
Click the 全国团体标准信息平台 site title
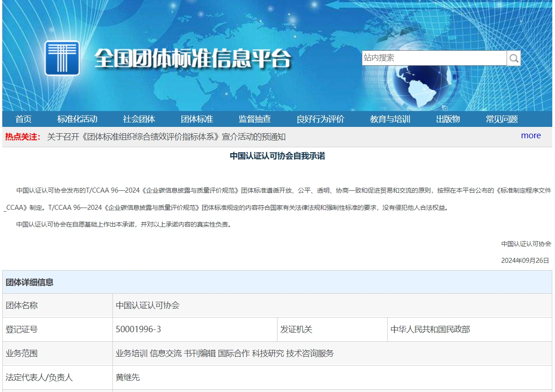(x=193, y=59)
